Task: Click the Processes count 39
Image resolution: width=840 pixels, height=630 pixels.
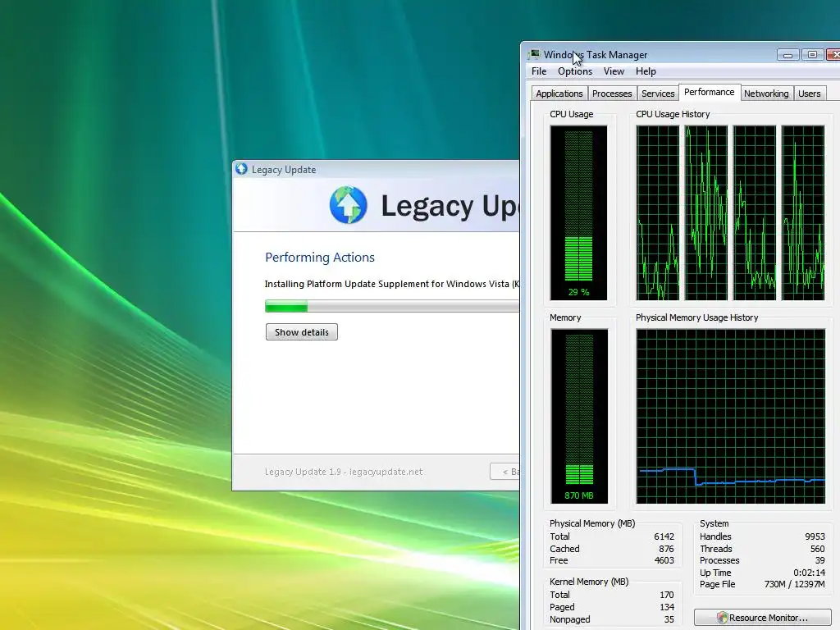Action: click(819, 560)
